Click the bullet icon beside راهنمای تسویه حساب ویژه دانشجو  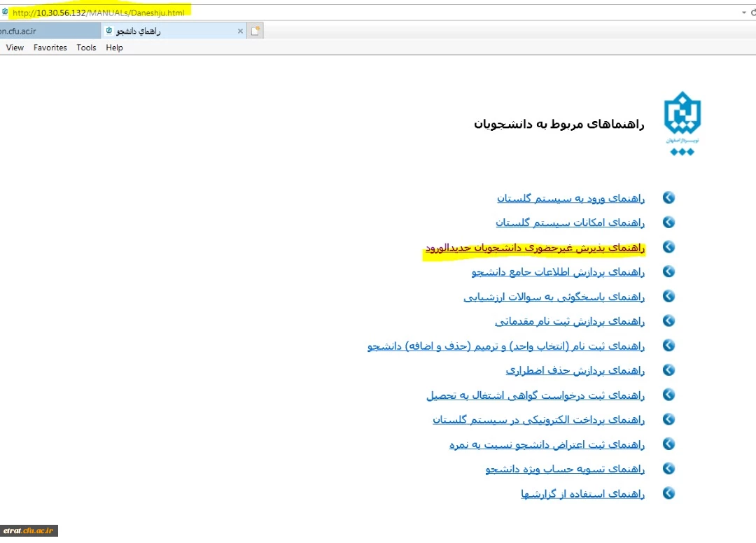coord(668,469)
